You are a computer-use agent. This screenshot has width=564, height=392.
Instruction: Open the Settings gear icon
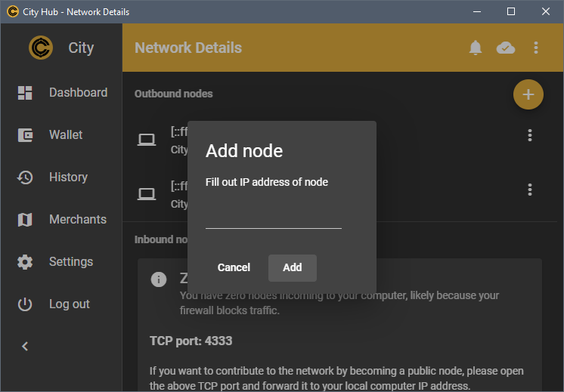tap(25, 262)
